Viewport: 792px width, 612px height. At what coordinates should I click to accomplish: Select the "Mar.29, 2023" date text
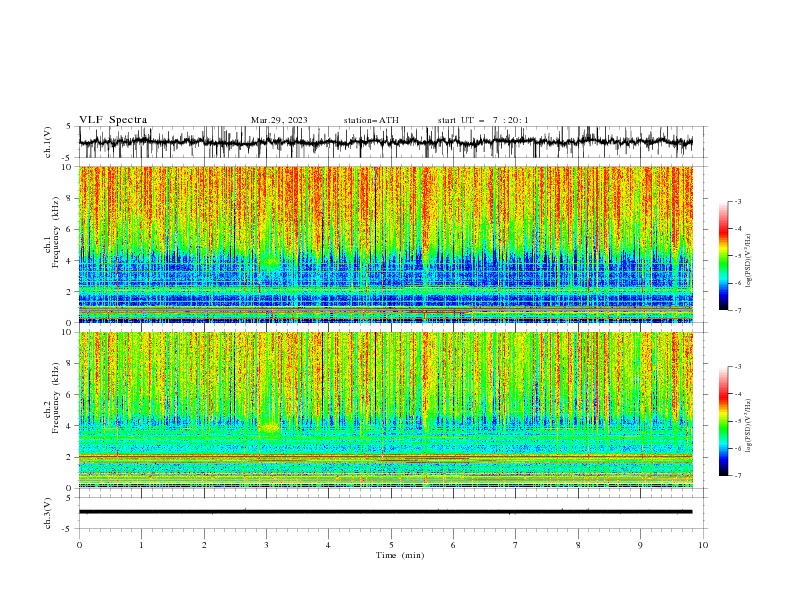pos(279,120)
